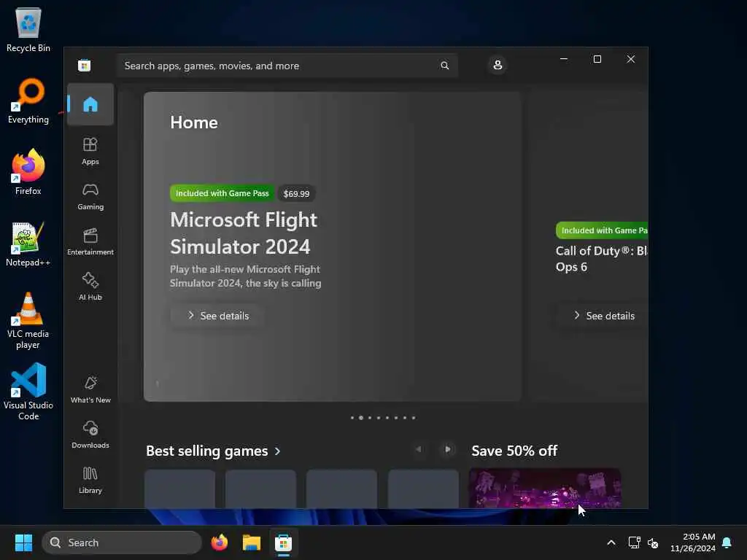Close the Microsoft Store window
The image size is (747, 560).
(631, 59)
